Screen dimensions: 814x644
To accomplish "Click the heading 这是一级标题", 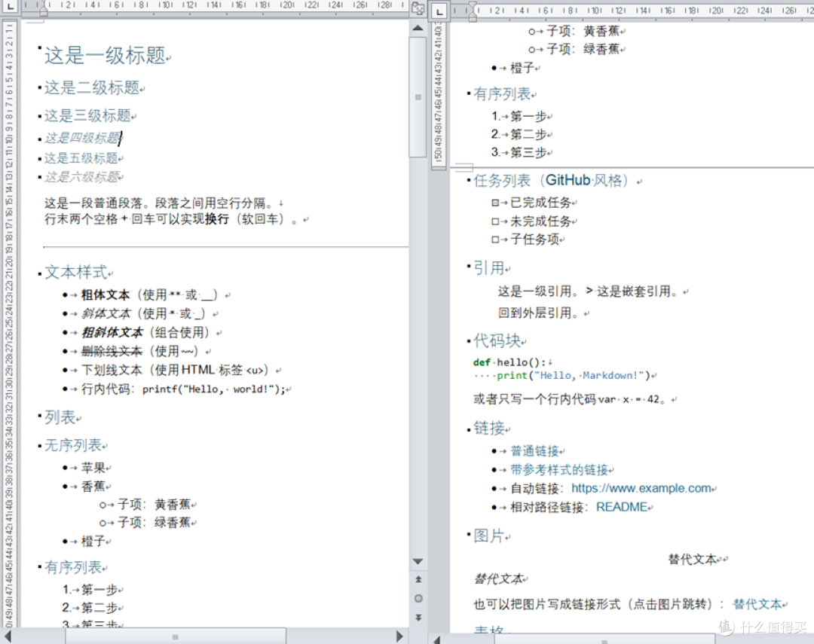I will pyautogui.click(x=105, y=56).
